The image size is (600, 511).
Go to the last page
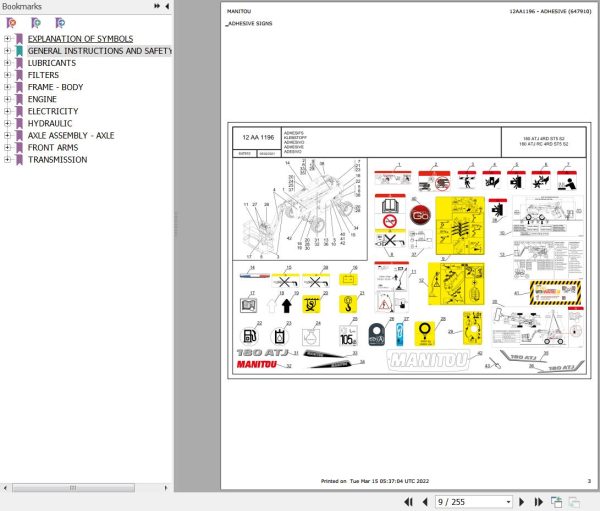coord(538,502)
